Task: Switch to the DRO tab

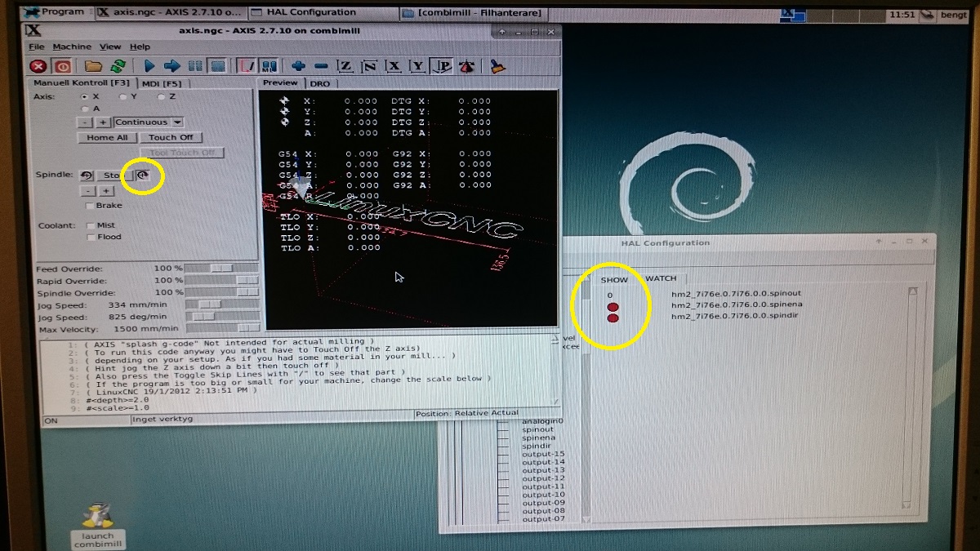Action: 320,83
